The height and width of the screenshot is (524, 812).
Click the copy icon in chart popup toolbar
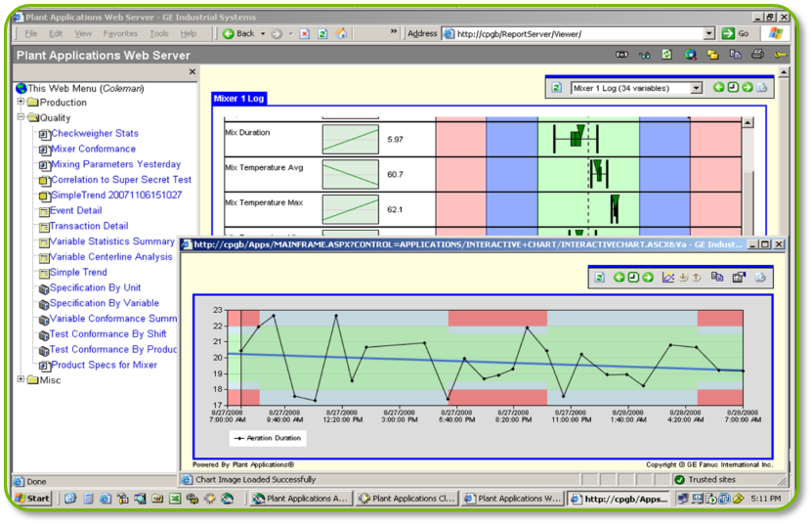[x=716, y=278]
